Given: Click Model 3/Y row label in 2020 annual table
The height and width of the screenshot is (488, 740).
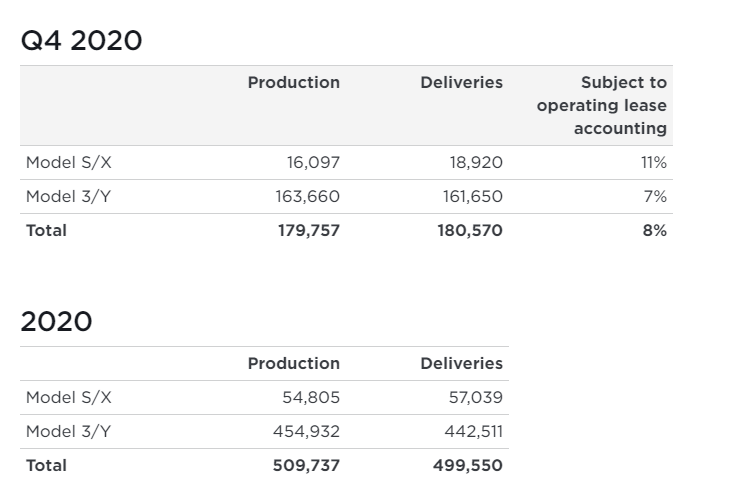Looking at the screenshot, I should 68,431.
